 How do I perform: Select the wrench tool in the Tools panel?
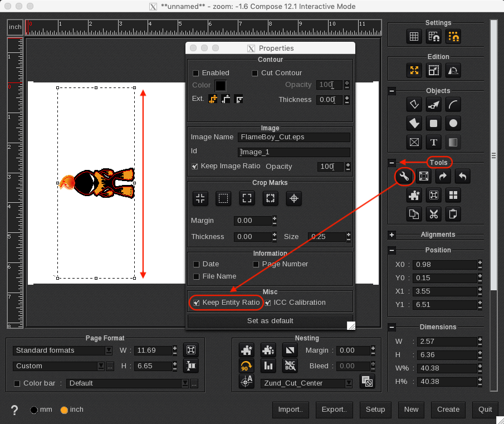404,176
